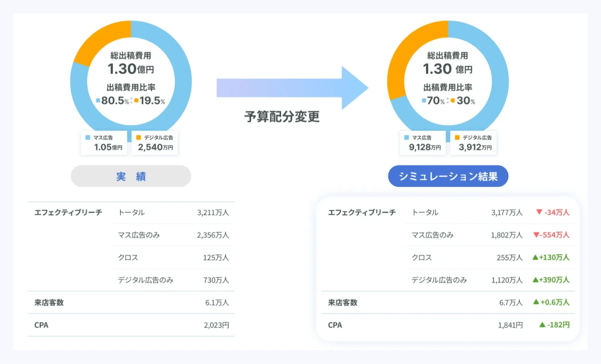Image resolution: width=601 pixels, height=364 pixels.
Task: Click the red down triangle beside -34万人
Action: pos(539,212)
